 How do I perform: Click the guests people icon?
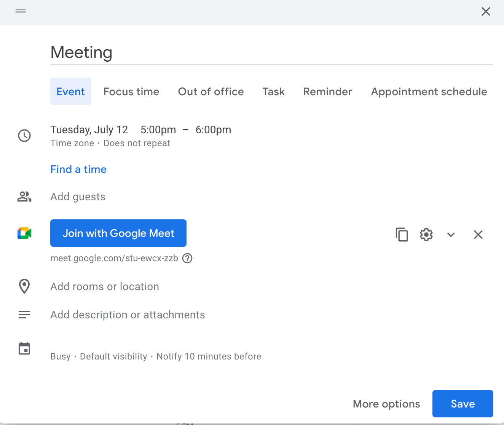[x=24, y=197]
